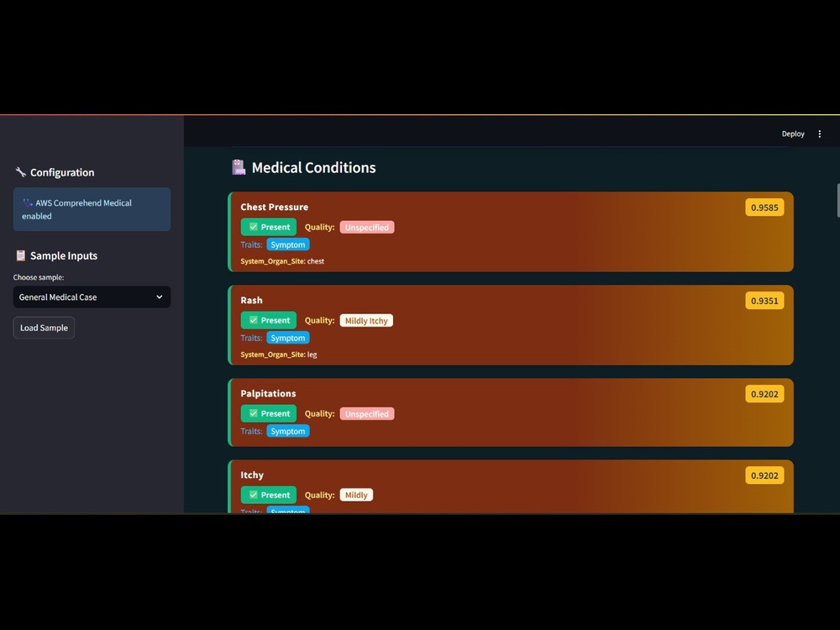840x630 pixels.
Task: Click the Itchy card 0.9202 score badge
Action: coord(764,475)
